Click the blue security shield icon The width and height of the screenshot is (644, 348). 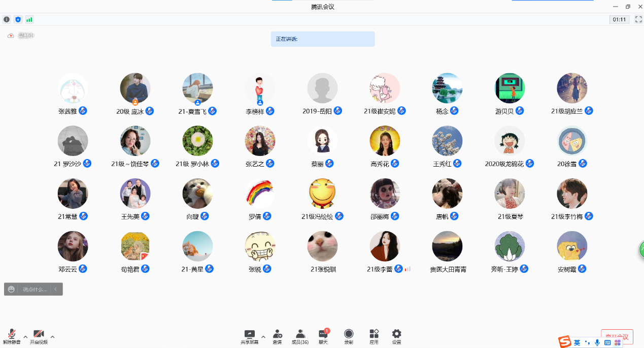click(18, 19)
